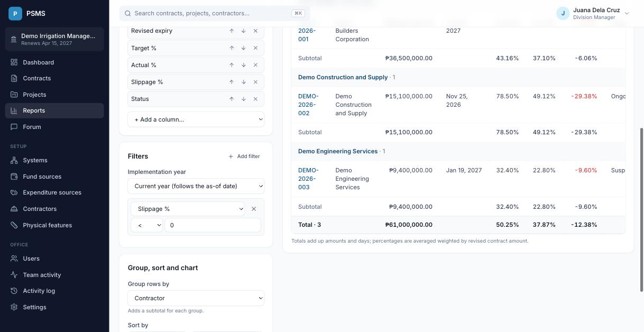The image size is (644, 332).
Task: Move Revised expiry column down
Action: click(243, 31)
